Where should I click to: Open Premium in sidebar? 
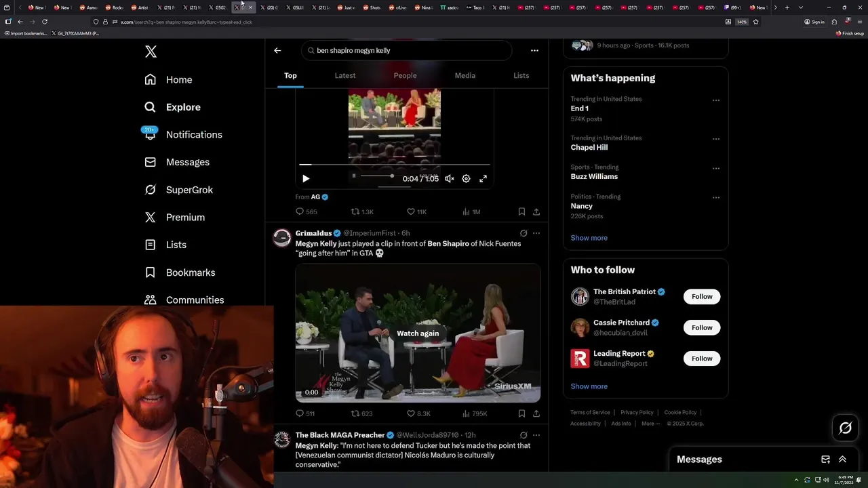coord(174,217)
